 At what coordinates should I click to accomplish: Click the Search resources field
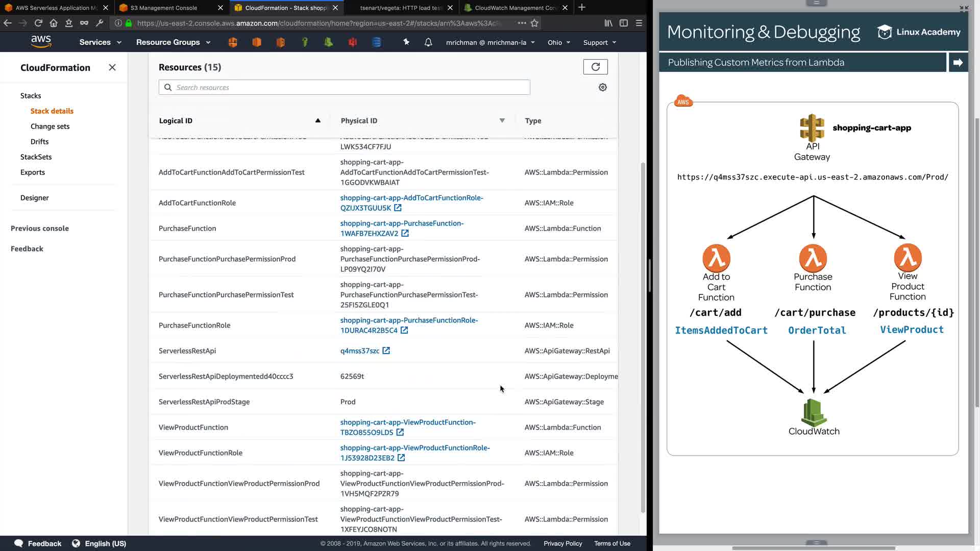click(x=345, y=87)
